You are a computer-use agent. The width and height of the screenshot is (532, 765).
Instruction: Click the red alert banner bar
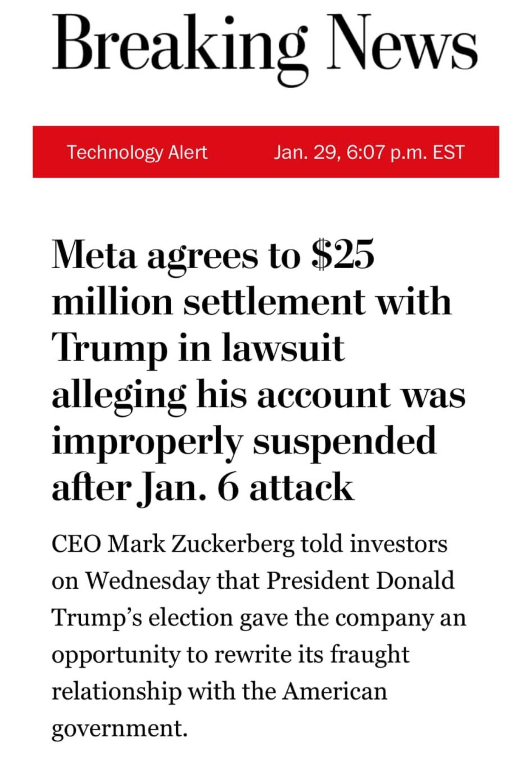[266, 152]
